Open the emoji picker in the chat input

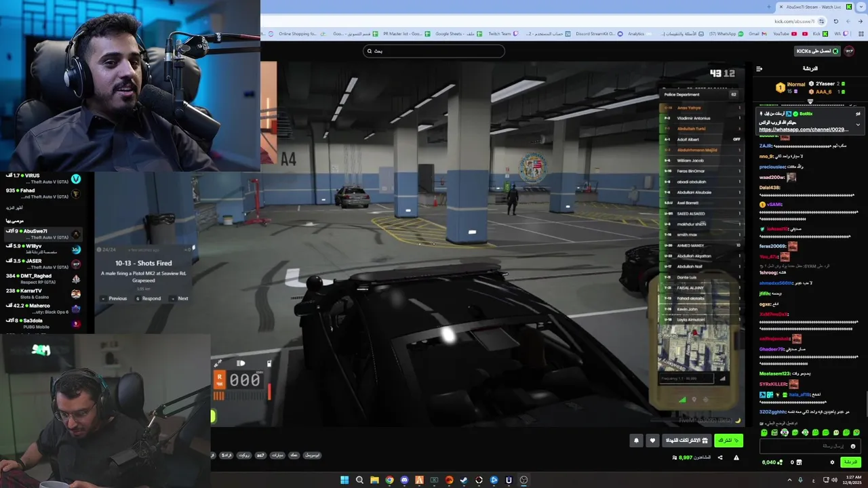point(853,446)
